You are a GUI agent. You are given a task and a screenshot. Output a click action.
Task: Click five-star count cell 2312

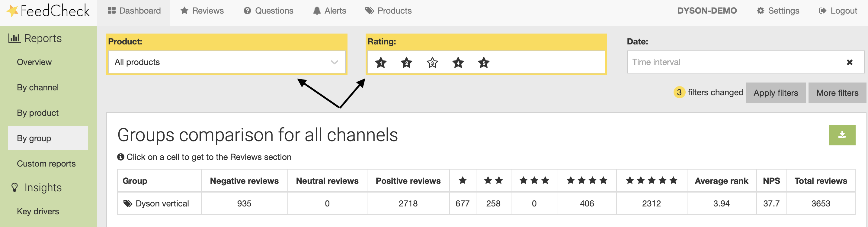pos(651,203)
